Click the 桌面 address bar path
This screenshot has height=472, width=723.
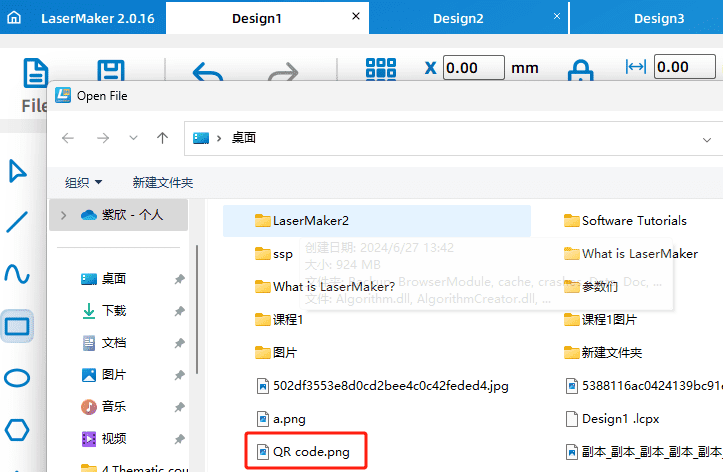[x=243, y=138]
